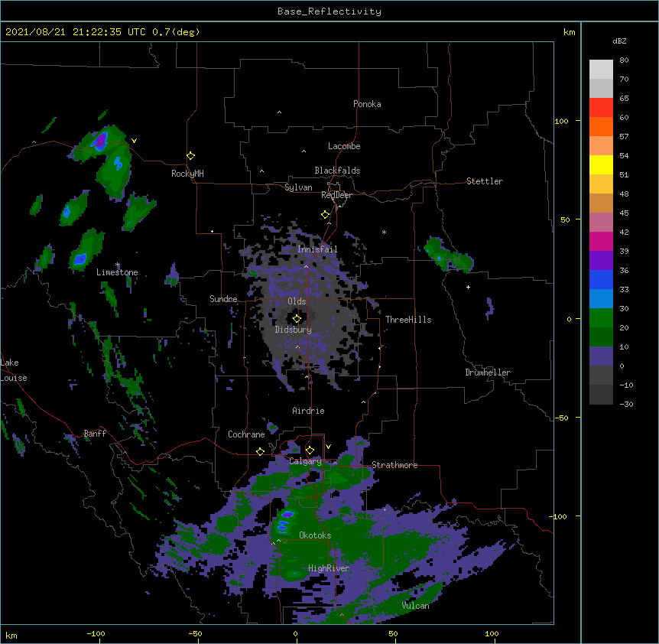Select the magenta 39-42 dBZ legend swatch
This screenshot has height=644, width=659.
(x=601, y=242)
